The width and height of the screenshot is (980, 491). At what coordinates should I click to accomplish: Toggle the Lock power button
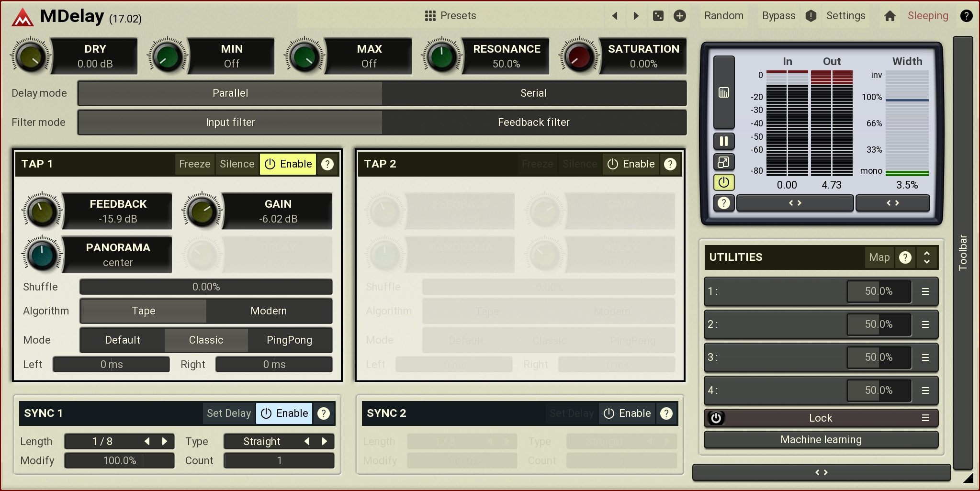tap(716, 418)
